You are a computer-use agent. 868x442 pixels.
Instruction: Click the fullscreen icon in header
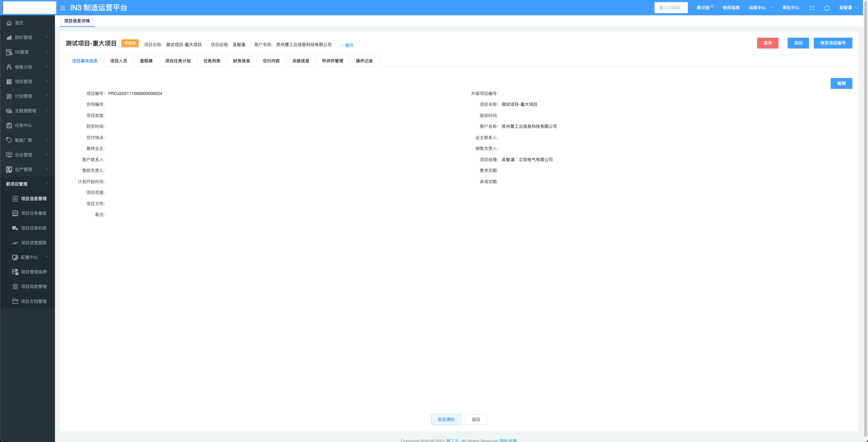[811, 8]
